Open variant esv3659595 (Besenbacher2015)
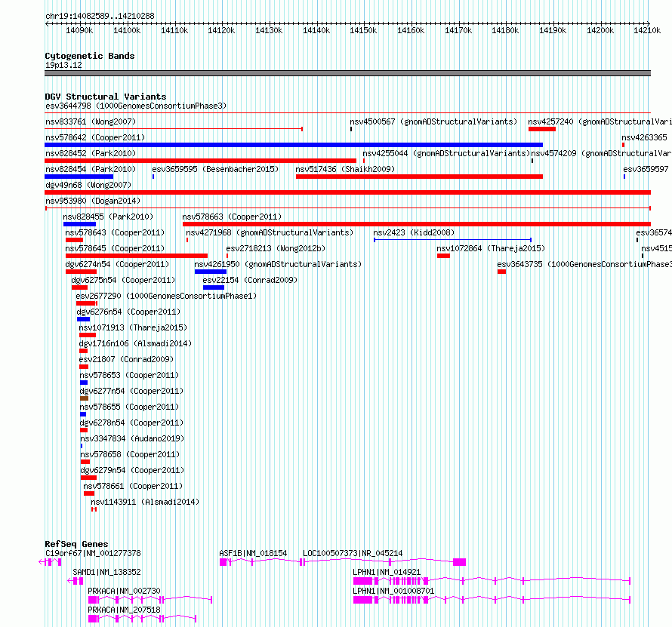672x627 pixels. (x=215, y=169)
